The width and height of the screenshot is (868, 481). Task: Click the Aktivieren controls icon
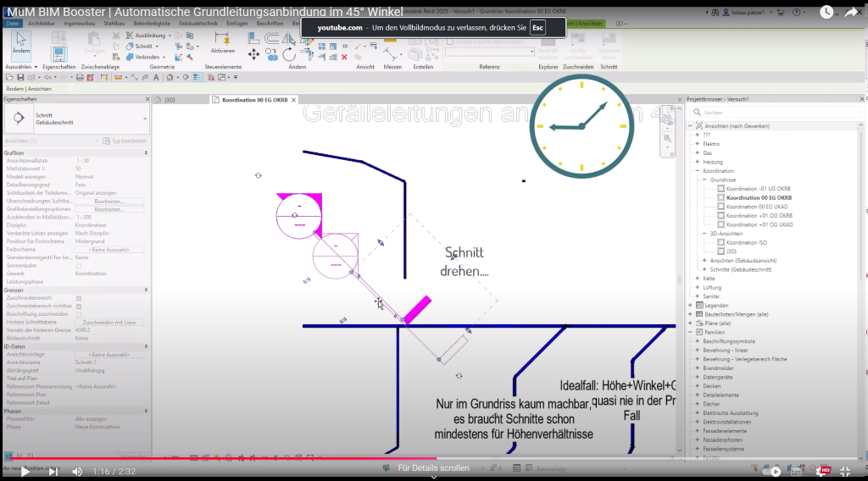(x=223, y=42)
